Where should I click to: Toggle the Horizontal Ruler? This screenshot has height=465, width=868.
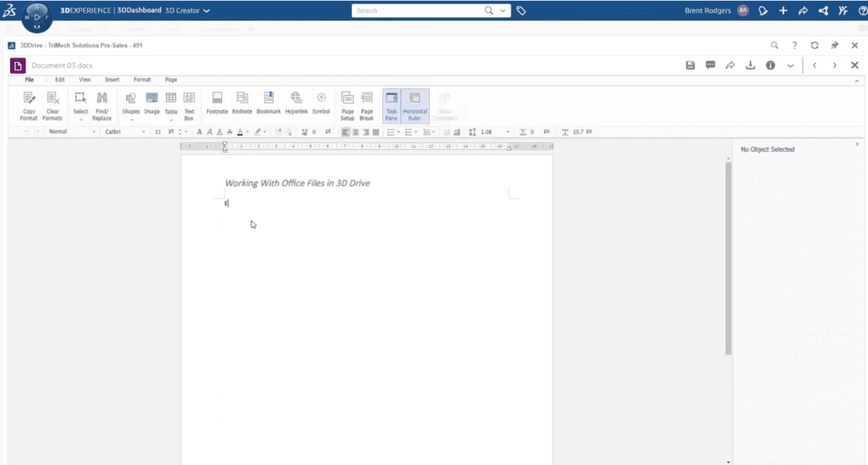(415, 106)
